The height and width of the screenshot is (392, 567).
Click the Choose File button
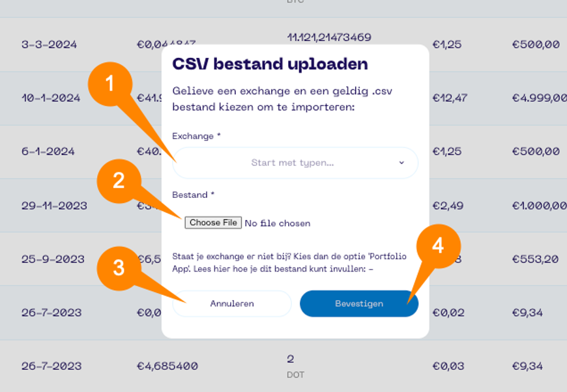pos(212,222)
